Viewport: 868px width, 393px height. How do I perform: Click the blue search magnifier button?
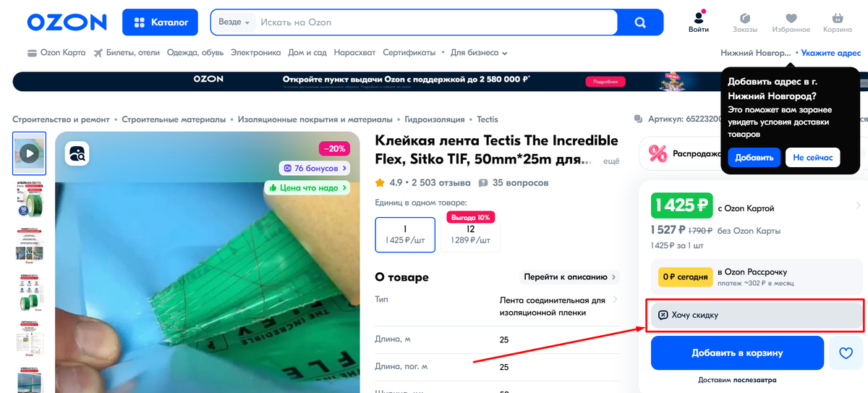tap(640, 22)
